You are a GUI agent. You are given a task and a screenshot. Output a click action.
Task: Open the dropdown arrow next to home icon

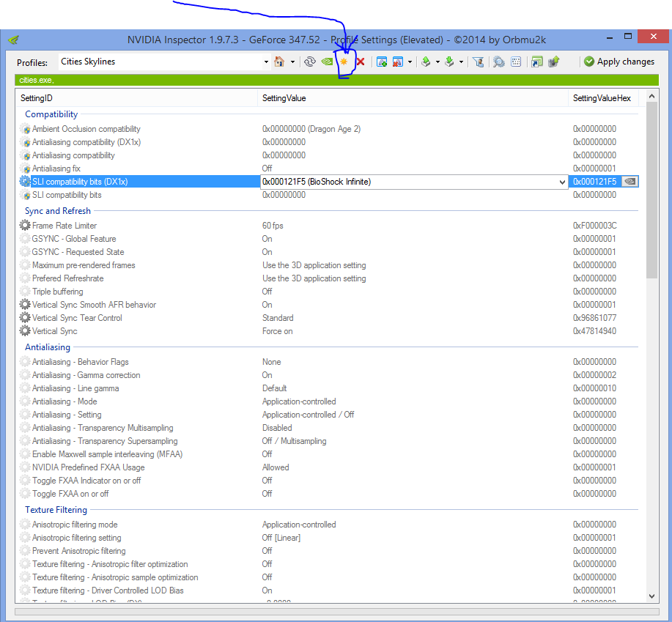[x=292, y=62]
